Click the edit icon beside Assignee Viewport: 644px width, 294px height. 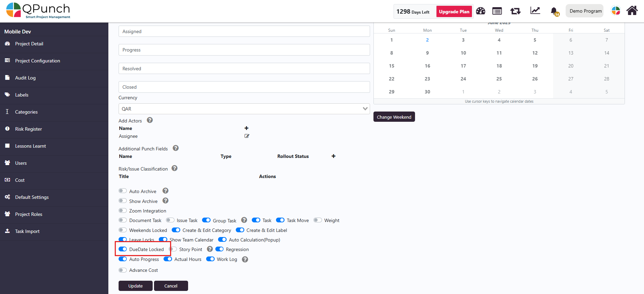(x=247, y=136)
